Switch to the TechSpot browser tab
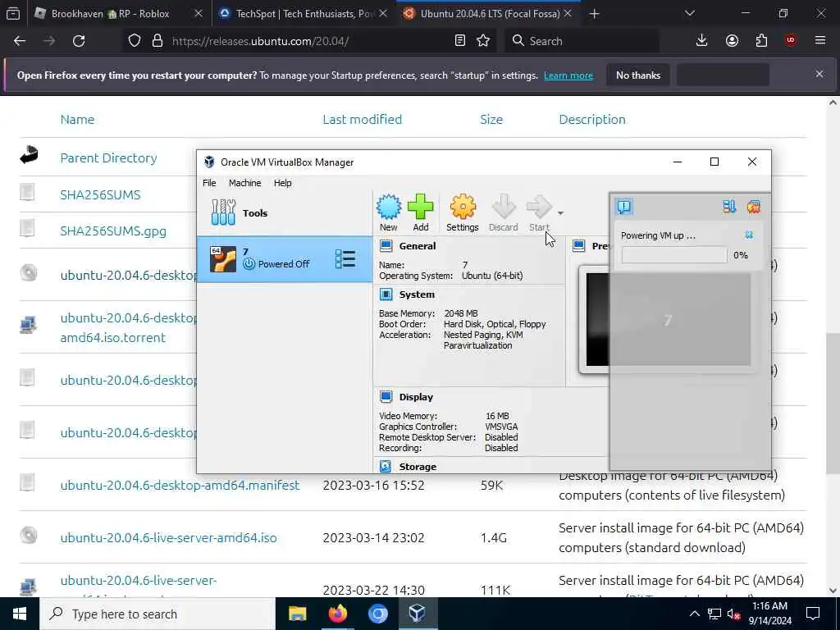Screen dimensions: 840x630 305,14
